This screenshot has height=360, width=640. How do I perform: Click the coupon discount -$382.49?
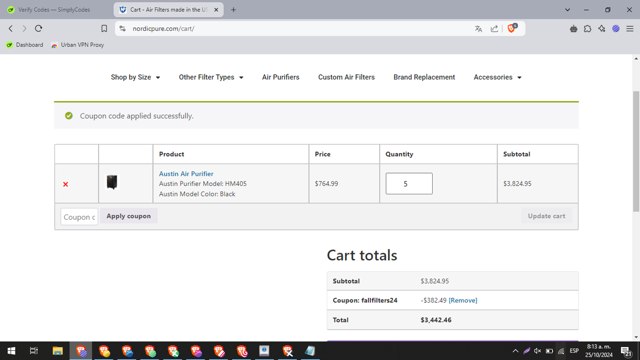point(433,300)
